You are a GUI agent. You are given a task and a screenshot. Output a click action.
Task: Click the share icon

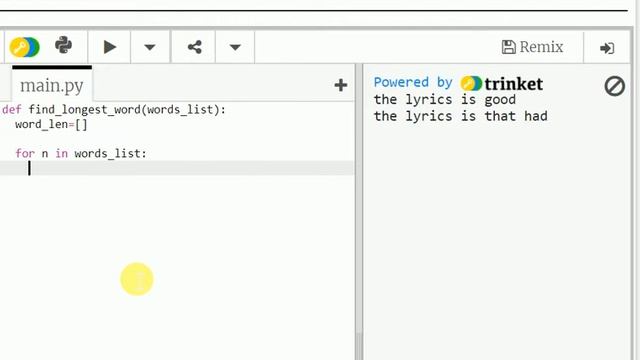pos(195,47)
